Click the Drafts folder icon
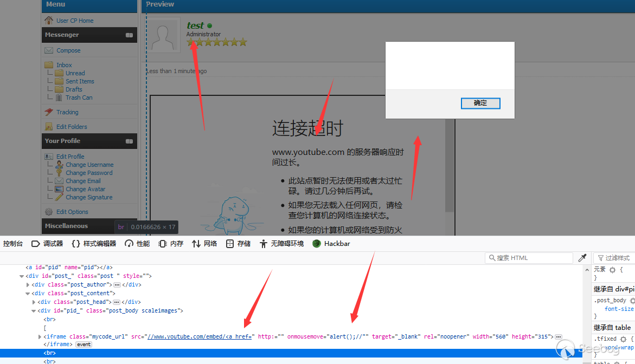The image size is (635, 364). [x=59, y=89]
